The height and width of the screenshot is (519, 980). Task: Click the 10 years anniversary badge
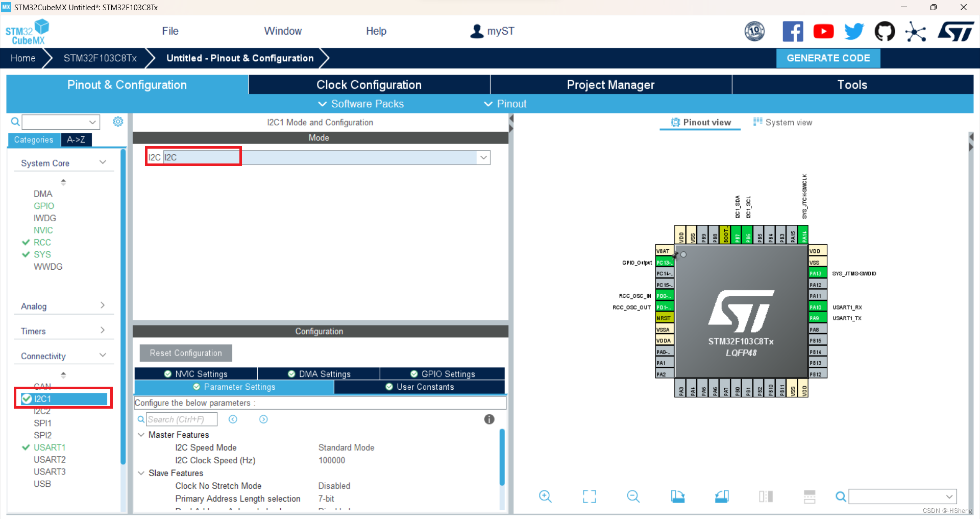pyautogui.click(x=754, y=32)
